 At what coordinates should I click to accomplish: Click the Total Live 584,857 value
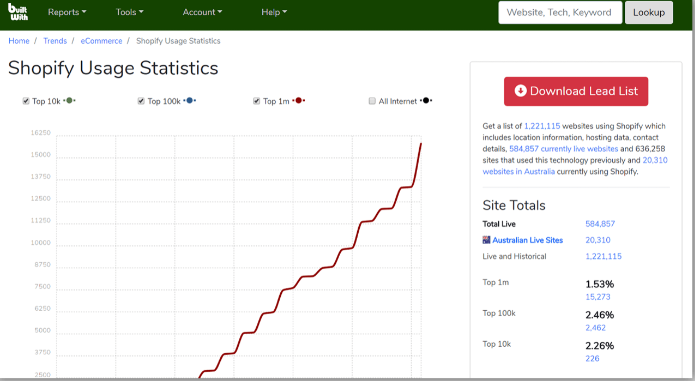(600, 224)
